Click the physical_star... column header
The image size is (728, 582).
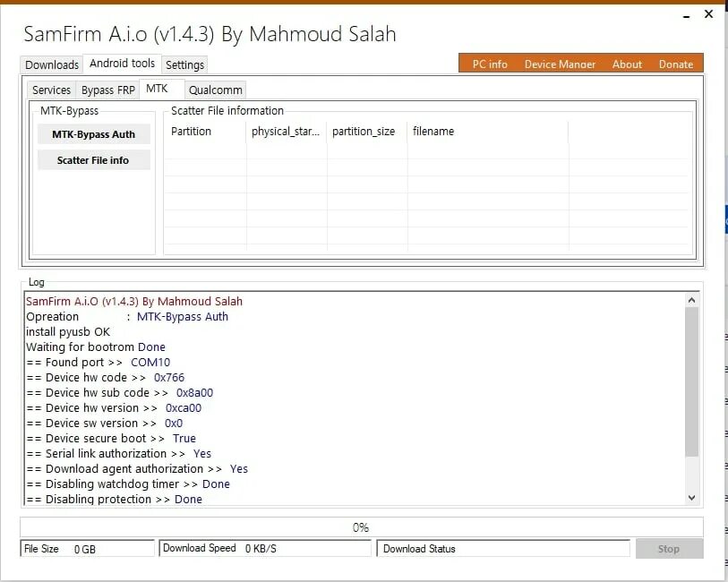[x=286, y=132]
